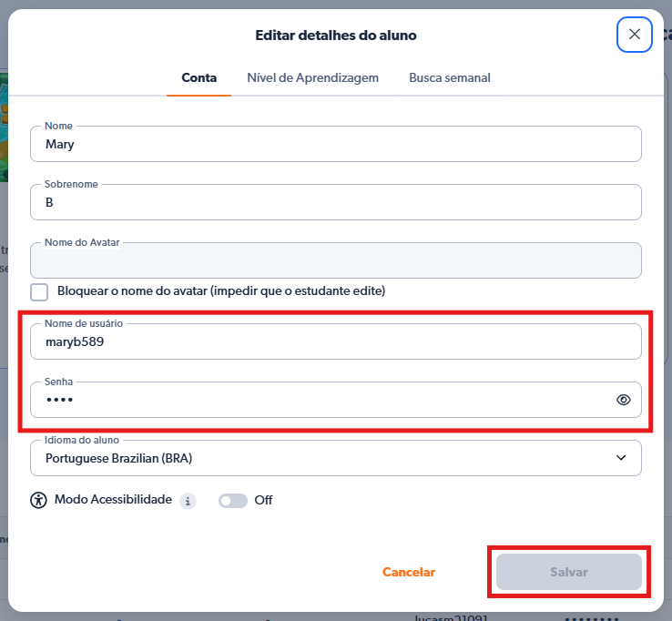
Task: Click the avatar name lock label text
Action: click(221, 291)
